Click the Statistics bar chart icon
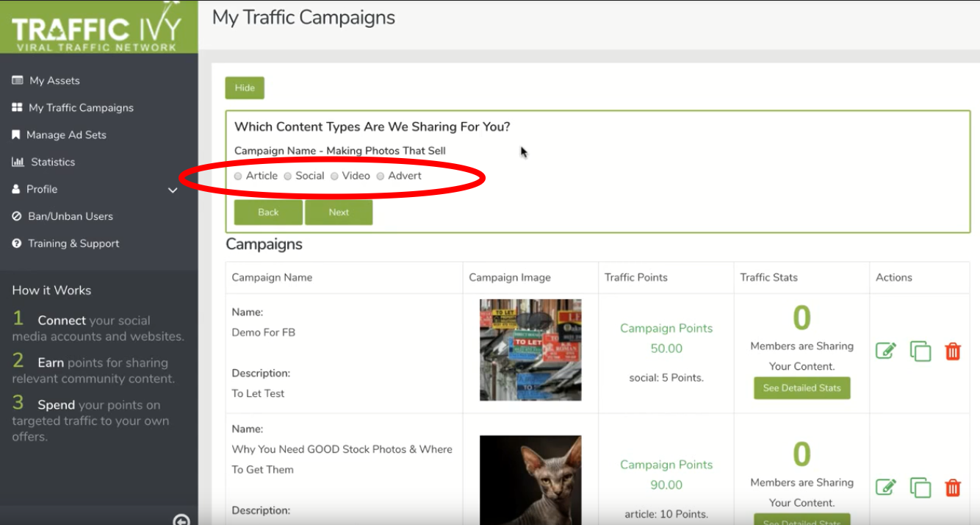This screenshot has width=980, height=525. (18, 162)
